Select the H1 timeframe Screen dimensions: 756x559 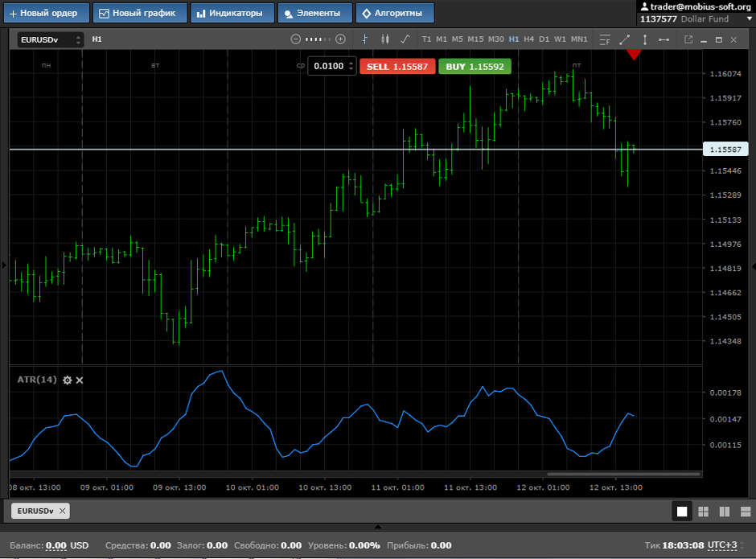coord(514,39)
